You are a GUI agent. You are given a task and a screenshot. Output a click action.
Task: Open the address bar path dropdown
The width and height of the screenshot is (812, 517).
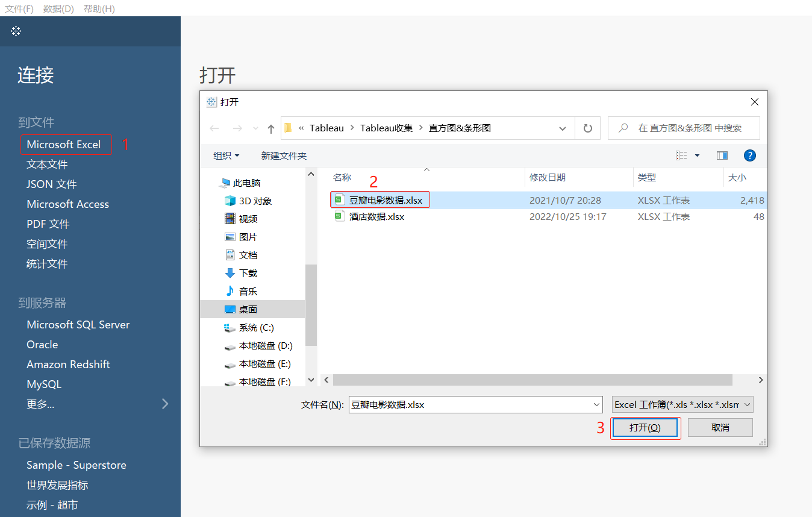click(x=563, y=128)
